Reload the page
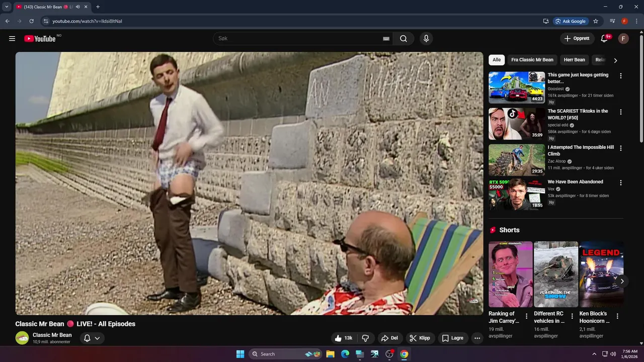 (31, 21)
